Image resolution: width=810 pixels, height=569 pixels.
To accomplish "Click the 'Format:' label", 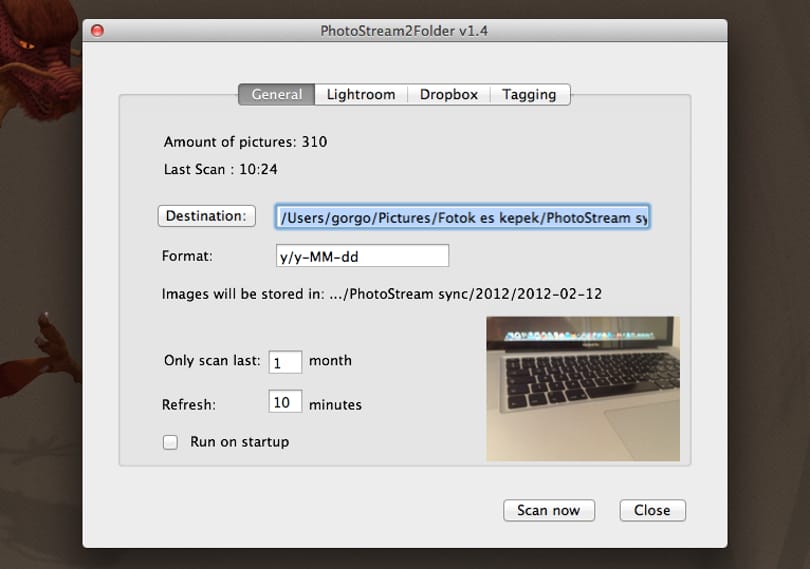I will (x=187, y=256).
